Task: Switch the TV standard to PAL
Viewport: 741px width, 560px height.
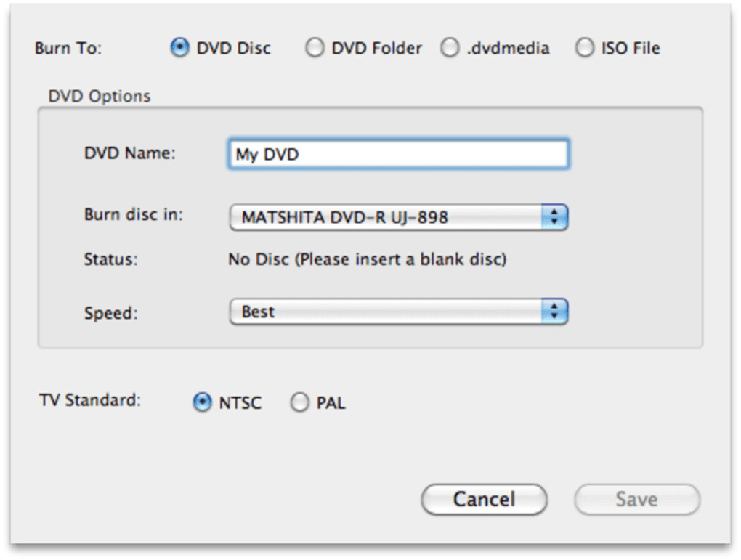Action: coord(299,402)
